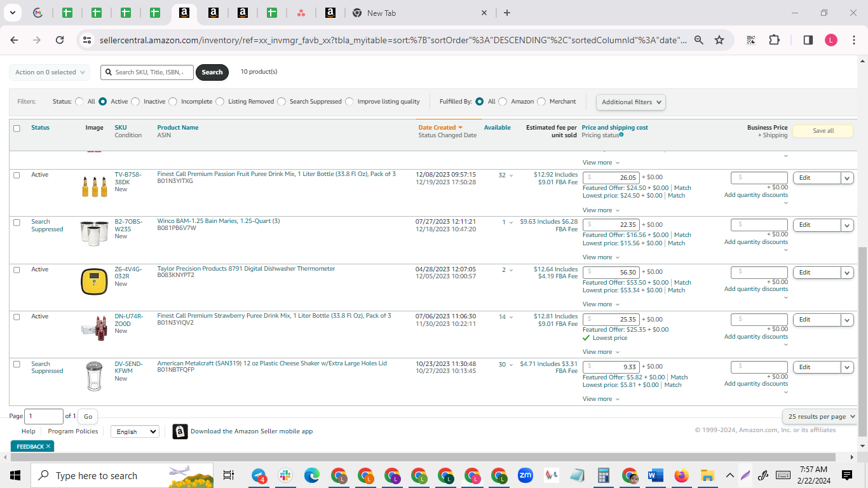Click Edit for the Strawberry Puree row

point(817,320)
